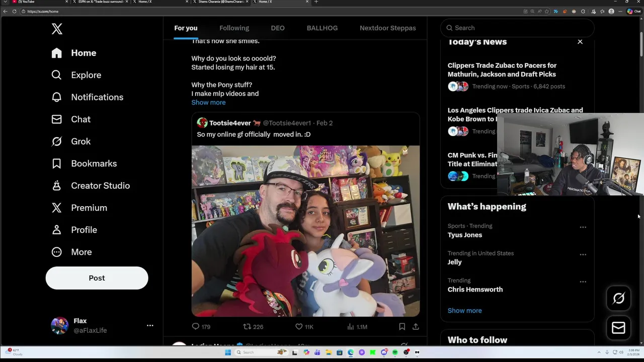Click the reply icon with 179 replies

pyautogui.click(x=196, y=326)
